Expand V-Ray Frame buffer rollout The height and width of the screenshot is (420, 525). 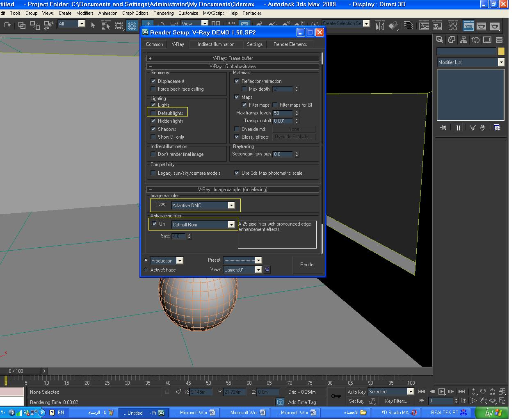pos(233,58)
